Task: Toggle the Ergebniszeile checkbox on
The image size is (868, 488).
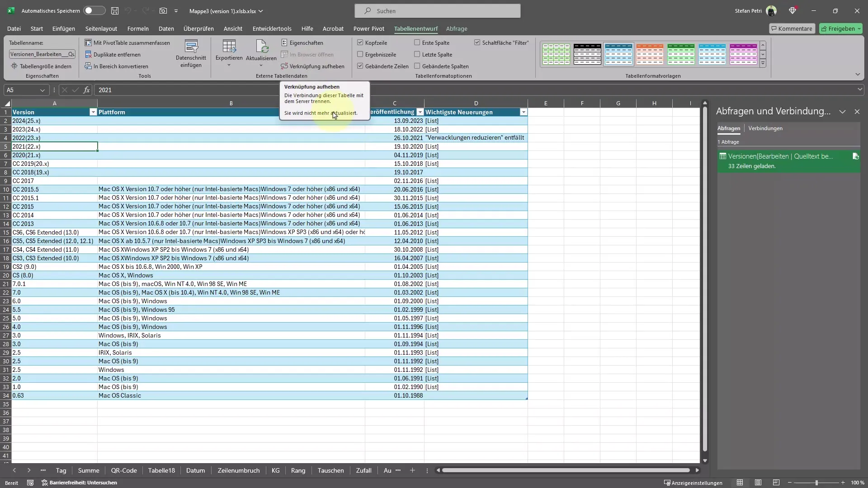Action: coord(361,54)
